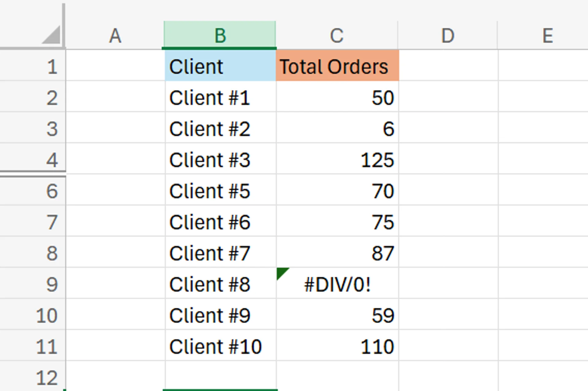Select the cell with value 87
This screenshot has width=588, height=391.
[337, 253]
